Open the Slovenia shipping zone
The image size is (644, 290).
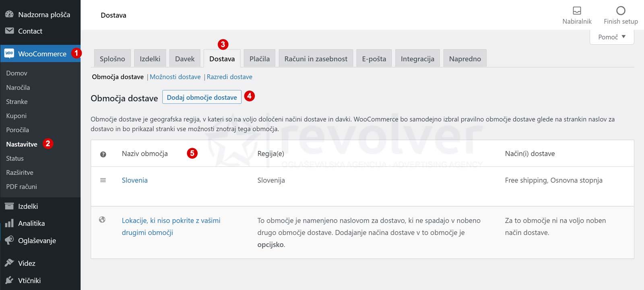pos(135,180)
